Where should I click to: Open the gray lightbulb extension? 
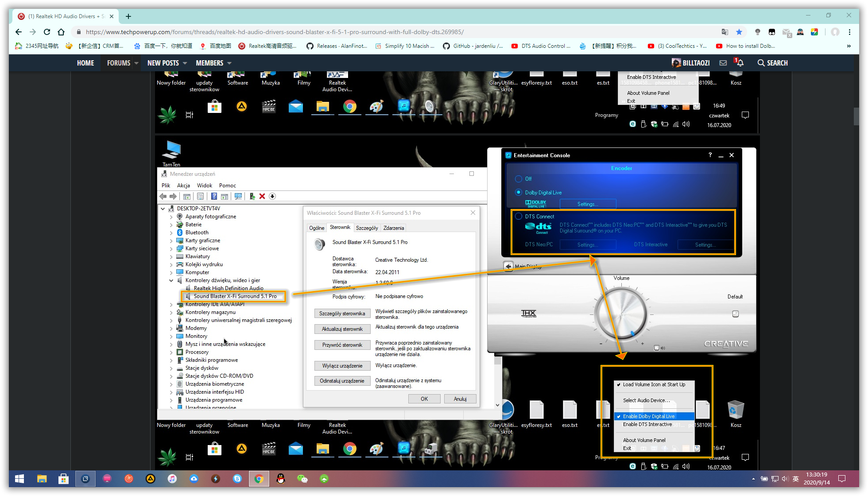(x=758, y=32)
